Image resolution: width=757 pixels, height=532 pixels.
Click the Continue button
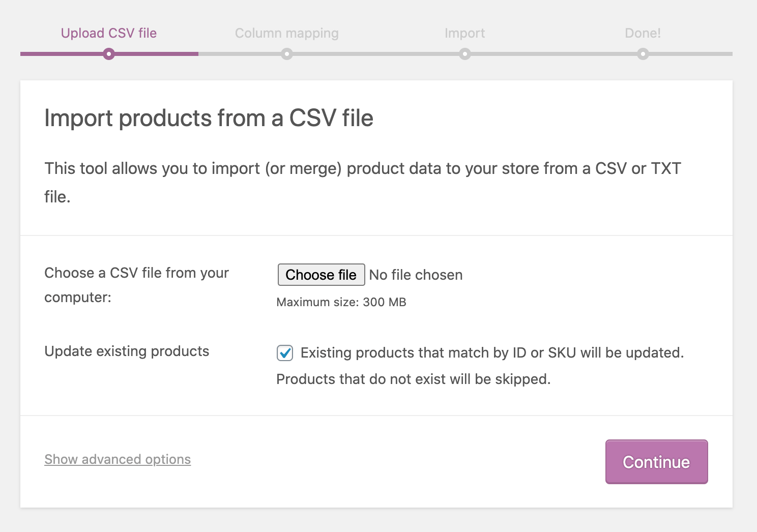coord(656,462)
